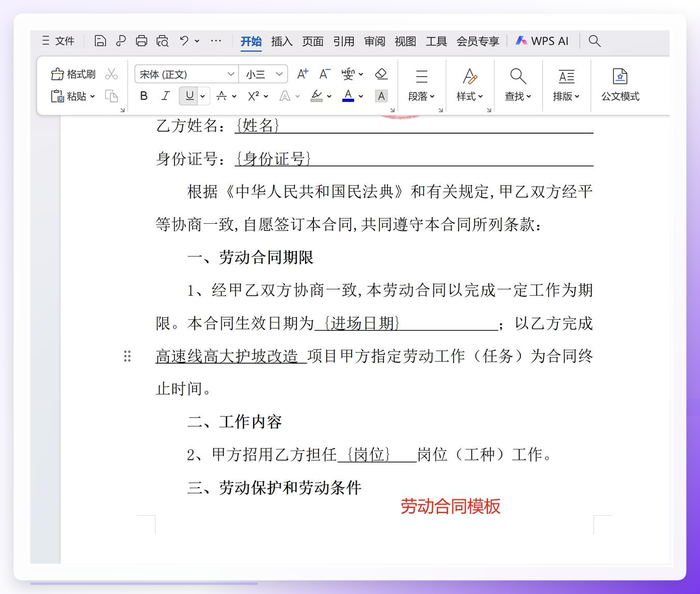Viewport: 700px width, 594px height.
Task: Switch to the 视图 tab
Action: point(406,42)
